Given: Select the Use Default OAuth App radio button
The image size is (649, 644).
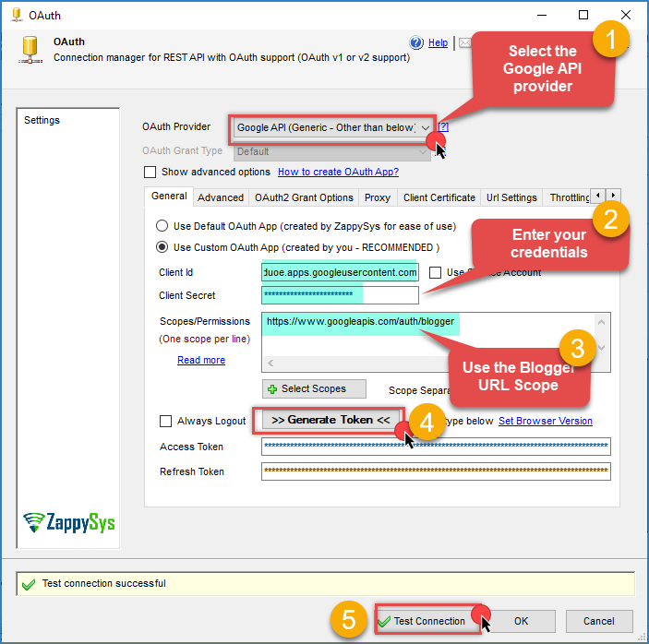Looking at the screenshot, I should [162, 226].
